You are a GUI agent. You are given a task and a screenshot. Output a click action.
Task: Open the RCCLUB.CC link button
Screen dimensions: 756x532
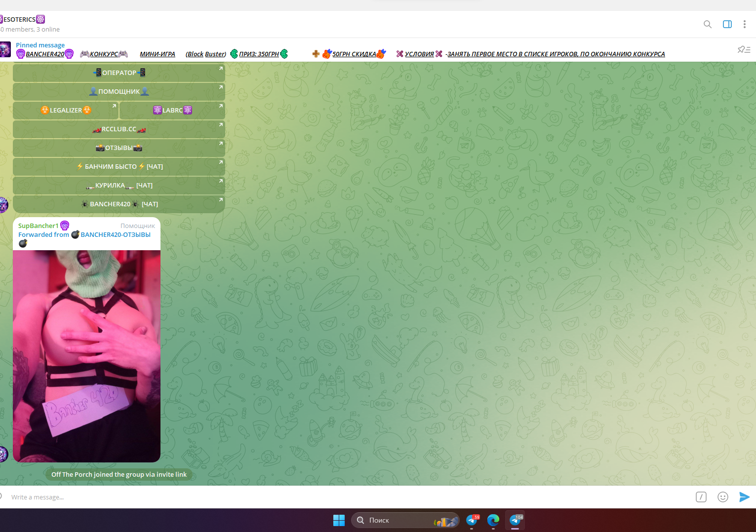coord(119,129)
